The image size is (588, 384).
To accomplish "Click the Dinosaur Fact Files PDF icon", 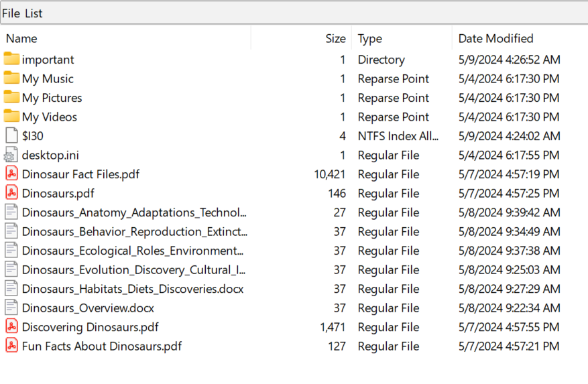I will [x=11, y=174].
